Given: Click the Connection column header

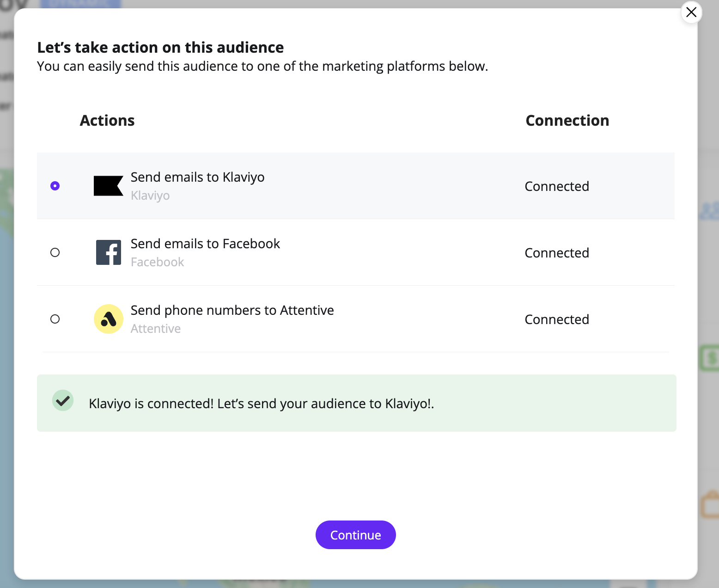Looking at the screenshot, I should (x=567, y=120).
